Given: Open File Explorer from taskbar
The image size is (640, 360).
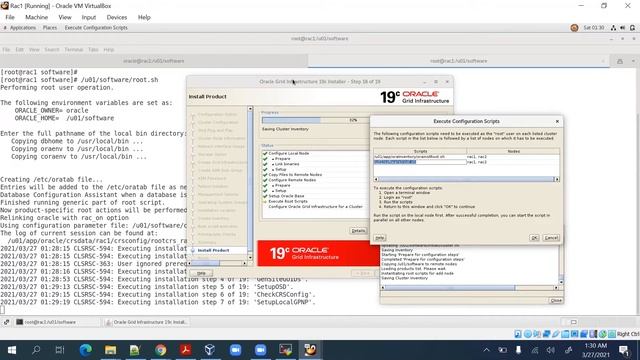Looking at the screenshot, I should click(x=110, y=350).
